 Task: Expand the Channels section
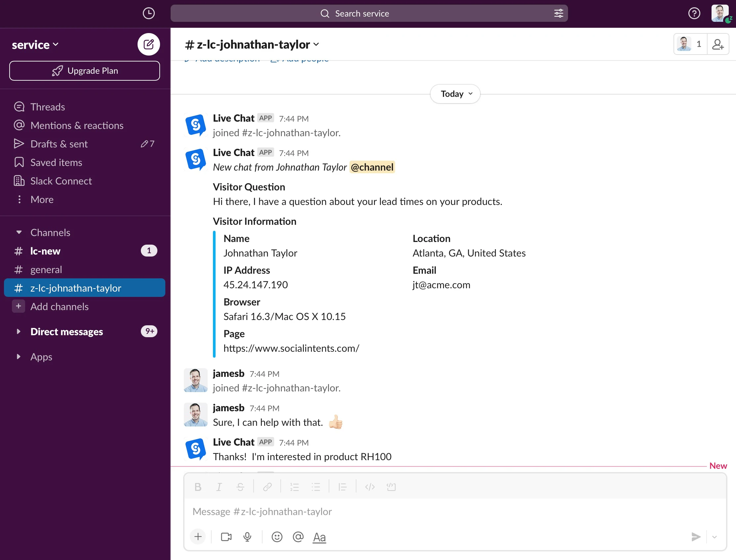[20, 232]
